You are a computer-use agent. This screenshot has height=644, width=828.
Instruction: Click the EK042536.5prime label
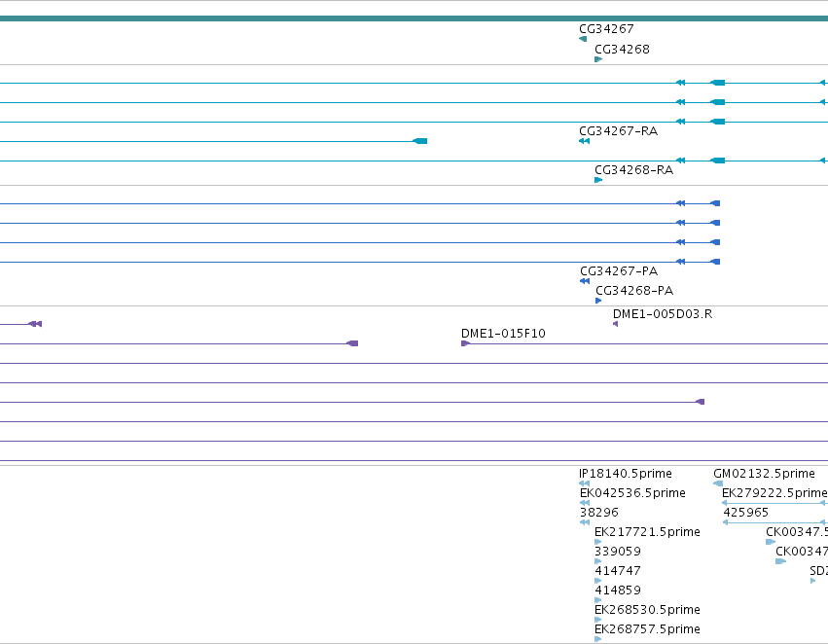pyautogui.click(x=632, y=493)
